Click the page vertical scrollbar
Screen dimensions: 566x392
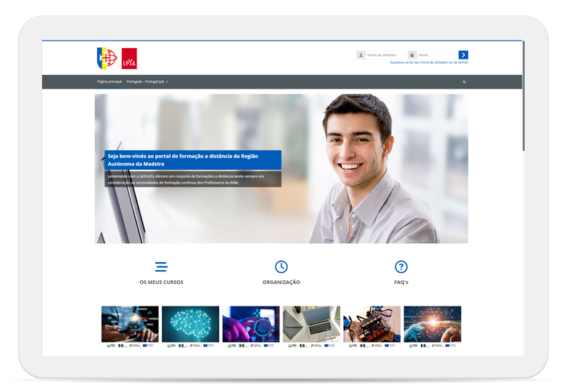(523, 96)
